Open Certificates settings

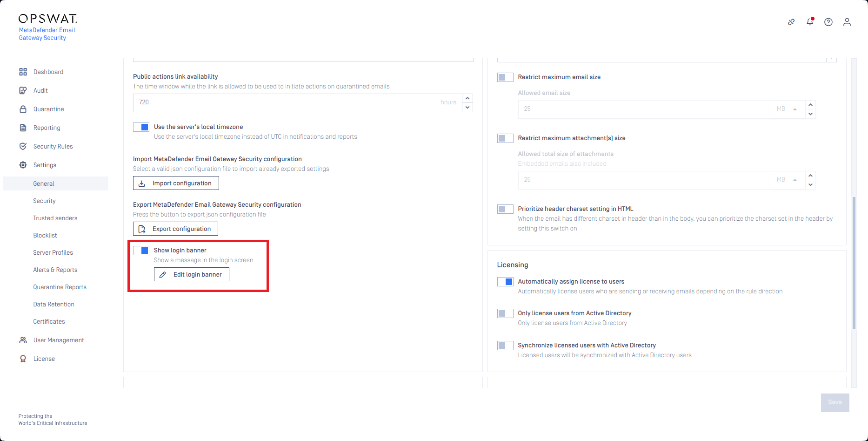49,321
